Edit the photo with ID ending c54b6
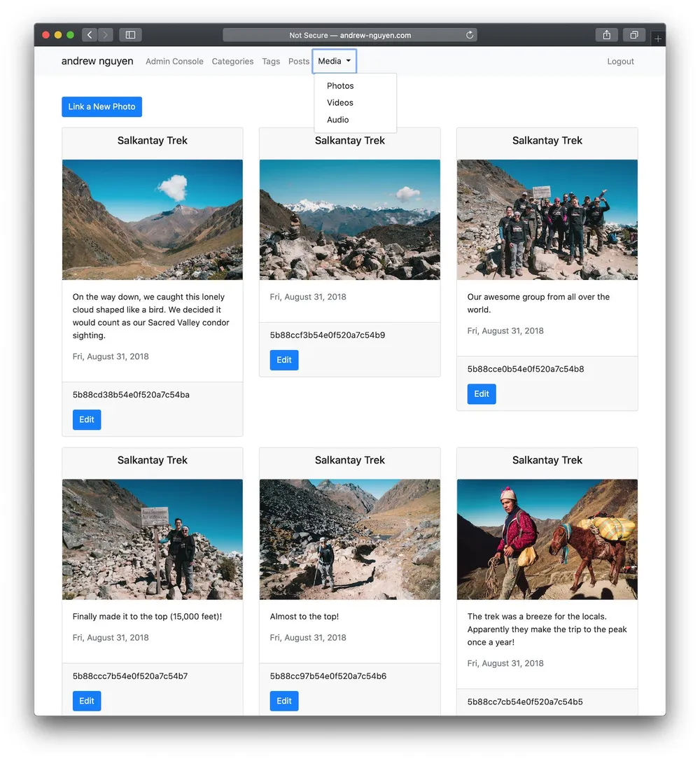Image resolution: width=700 pixels, height=761 pixels. 284,701
